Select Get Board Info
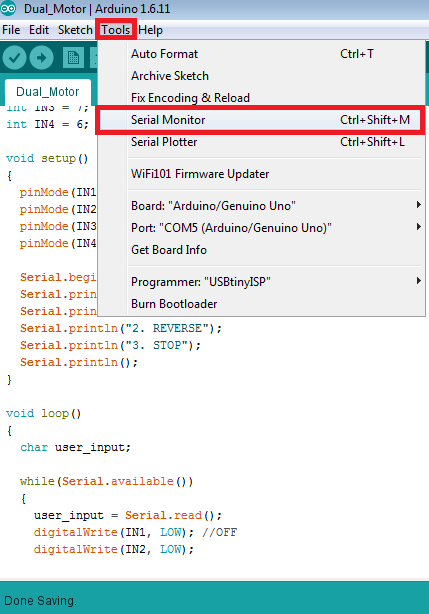429x614 pixels. click(261, 249)
